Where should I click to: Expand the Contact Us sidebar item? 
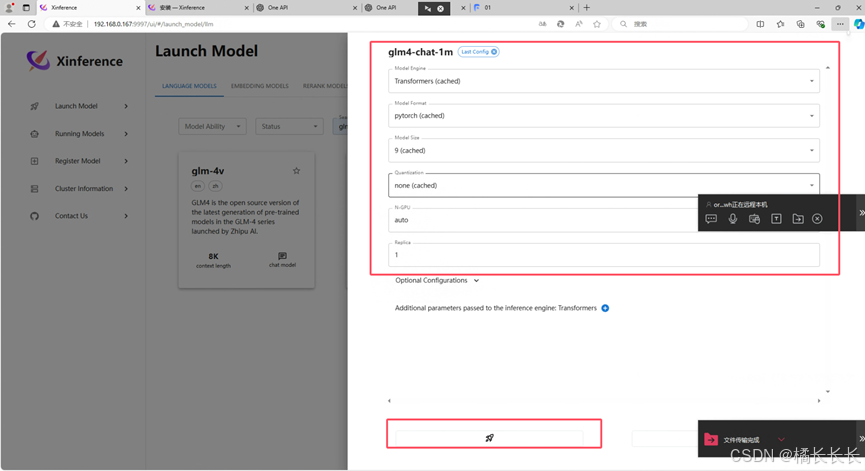[126, 216]
